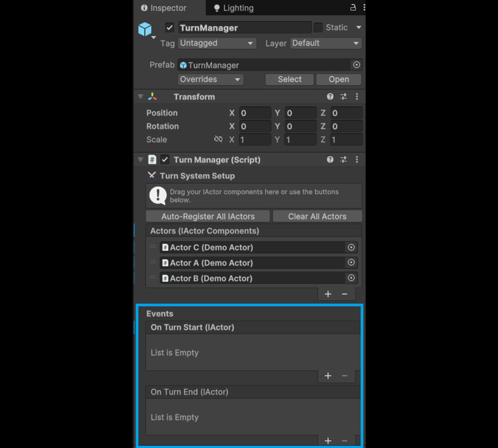Open the Tag dropdown showing Untagged
The height and width of the screenshot is (448, 498).
click(217, 43)
